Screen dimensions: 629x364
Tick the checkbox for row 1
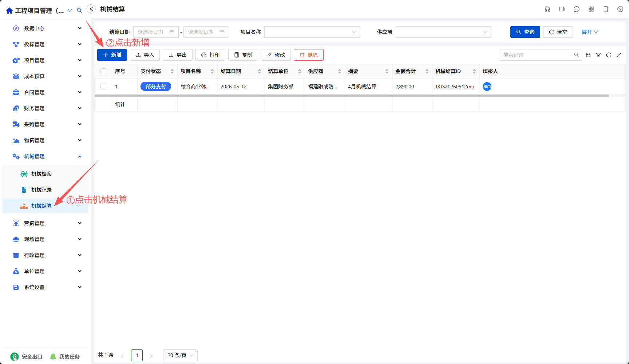pyautogui.click(x=103, y=87)
